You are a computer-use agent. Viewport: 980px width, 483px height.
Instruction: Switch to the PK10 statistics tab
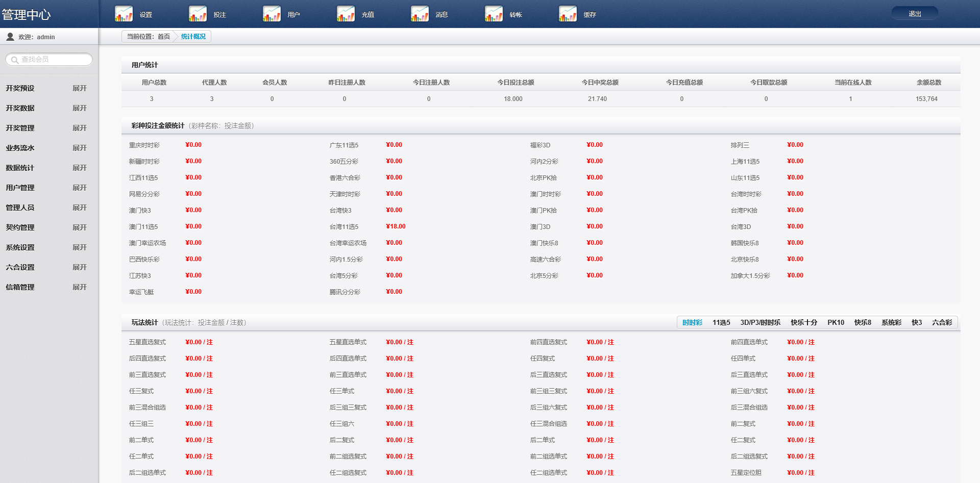[836, 322]
